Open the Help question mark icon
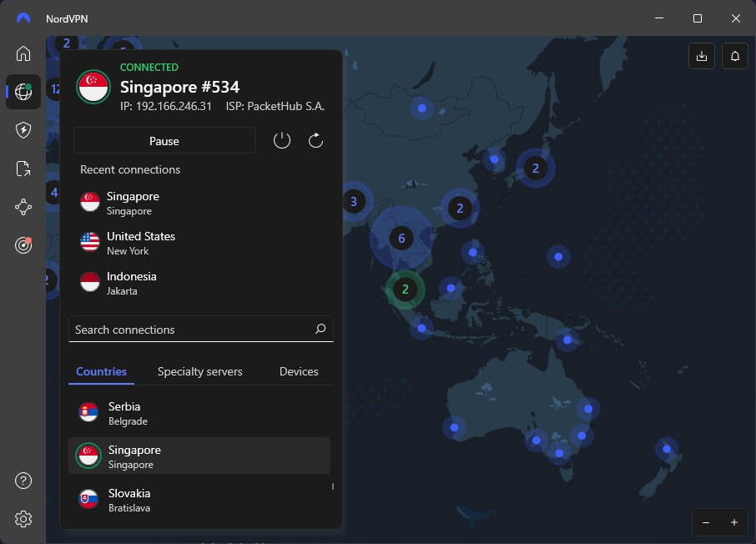This screenshot has width=756, height=544. click(x=23, y=481)
